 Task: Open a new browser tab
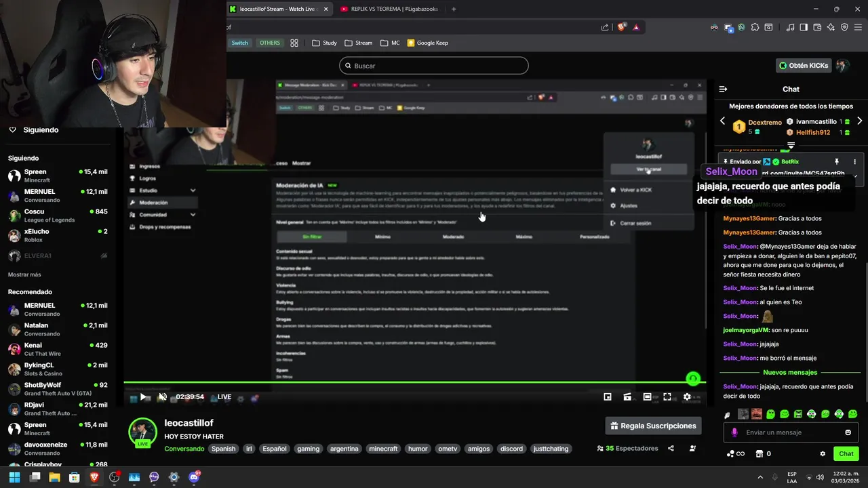pos(454,9)
